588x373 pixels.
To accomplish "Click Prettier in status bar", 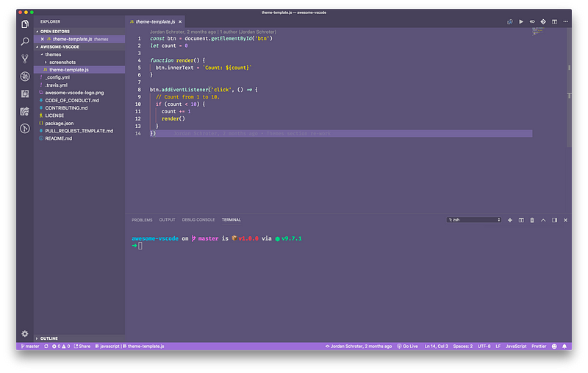I will click(x=539, y=347).
